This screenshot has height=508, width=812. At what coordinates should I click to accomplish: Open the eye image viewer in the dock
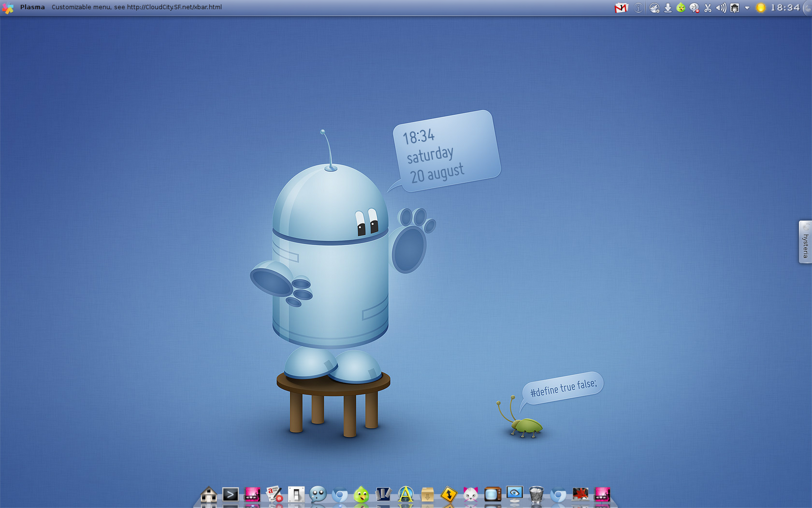coord(514,493)
